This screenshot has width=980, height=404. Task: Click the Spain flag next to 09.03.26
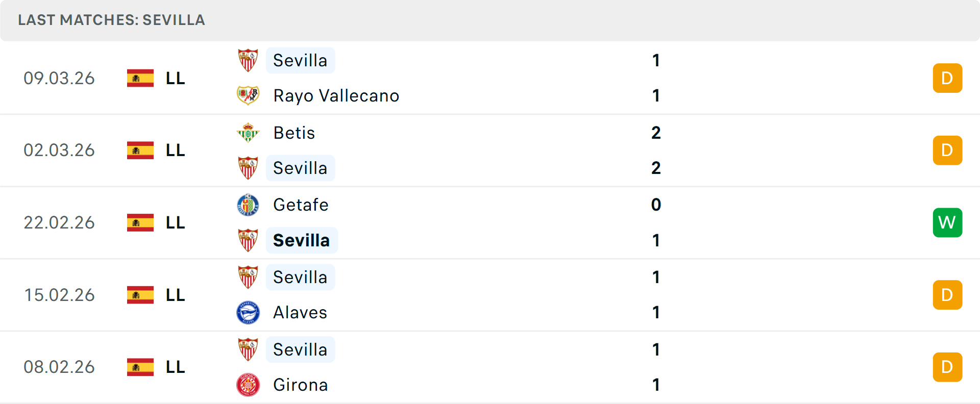click(x=140, y=78)
